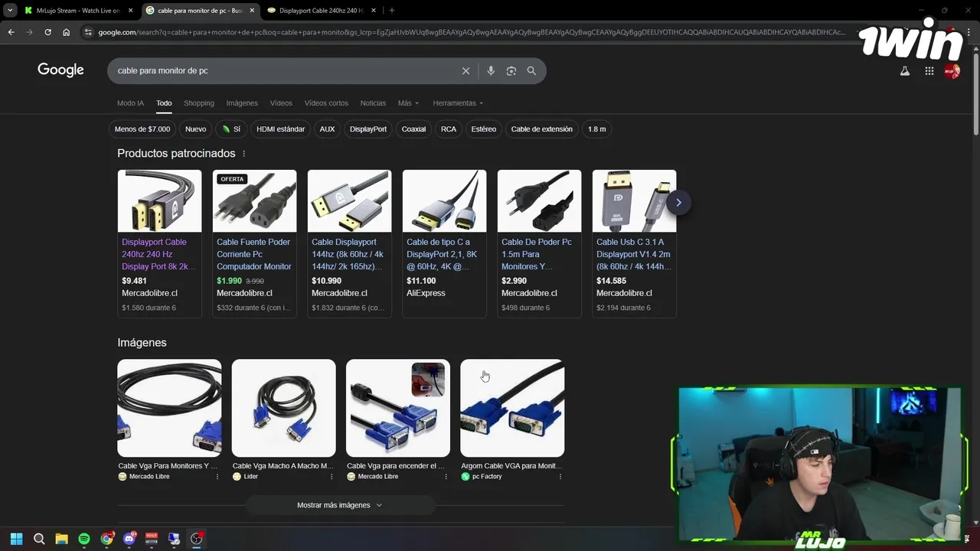
Task: Toggle DisplayPort filter chip
Action: point(368,129)
